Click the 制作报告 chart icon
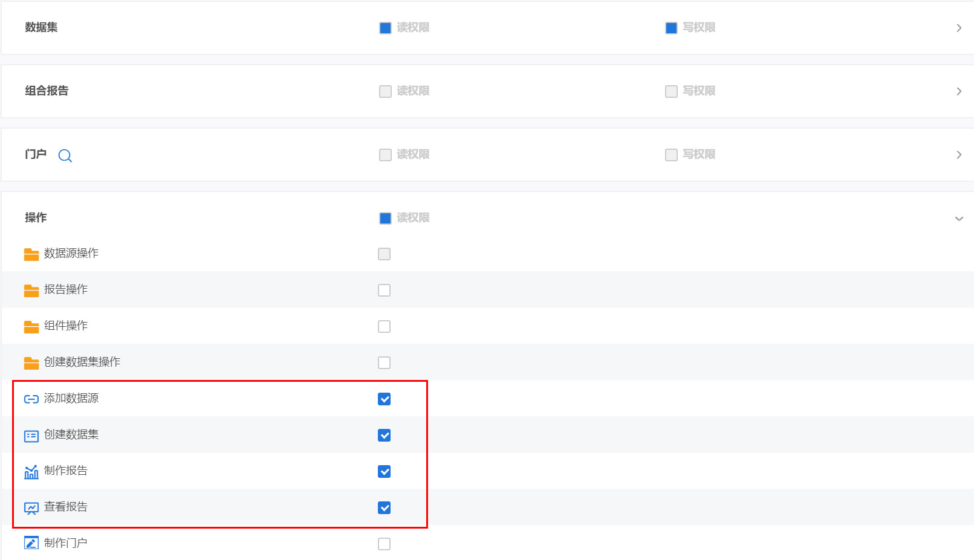This screenshot has width=974, height=560. (31, 472)
